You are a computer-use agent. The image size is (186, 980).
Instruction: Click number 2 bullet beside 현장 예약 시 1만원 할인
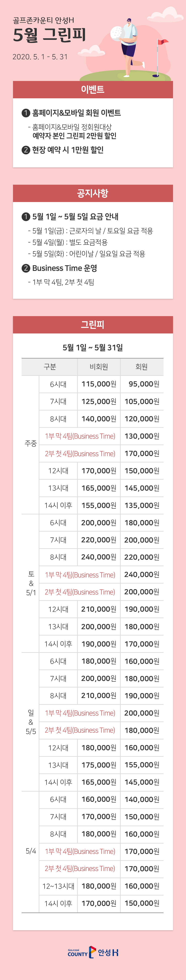[x=26, y=150]
